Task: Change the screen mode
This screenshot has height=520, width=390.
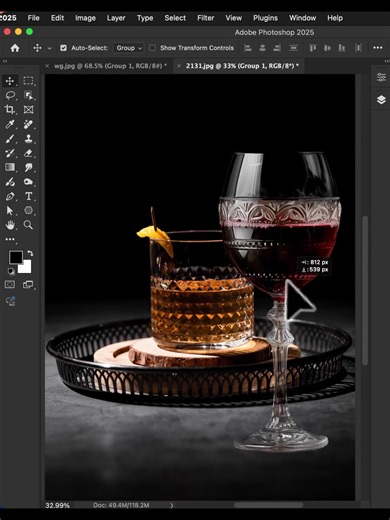Action: (x=28, y=284)
